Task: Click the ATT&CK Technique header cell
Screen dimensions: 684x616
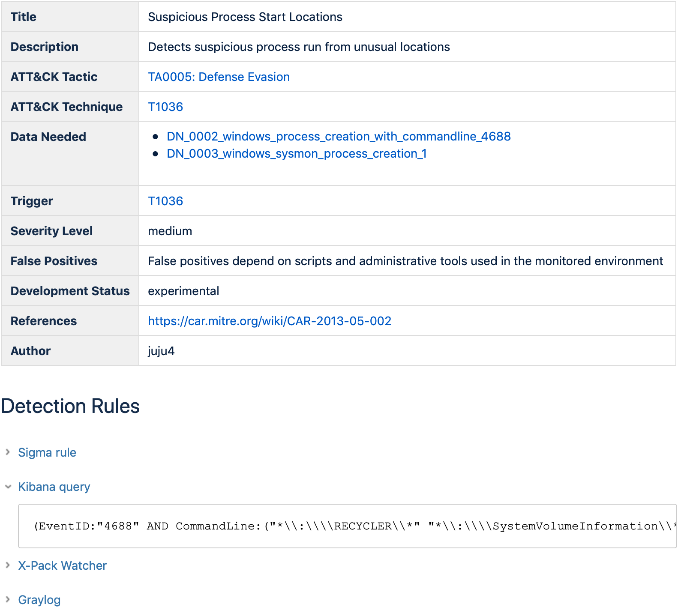Action: (70, 106)
